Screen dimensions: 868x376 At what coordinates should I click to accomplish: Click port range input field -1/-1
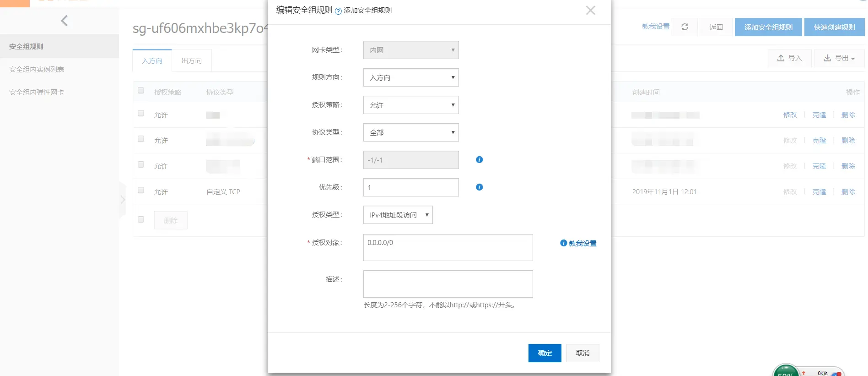(x=411, y=160)
